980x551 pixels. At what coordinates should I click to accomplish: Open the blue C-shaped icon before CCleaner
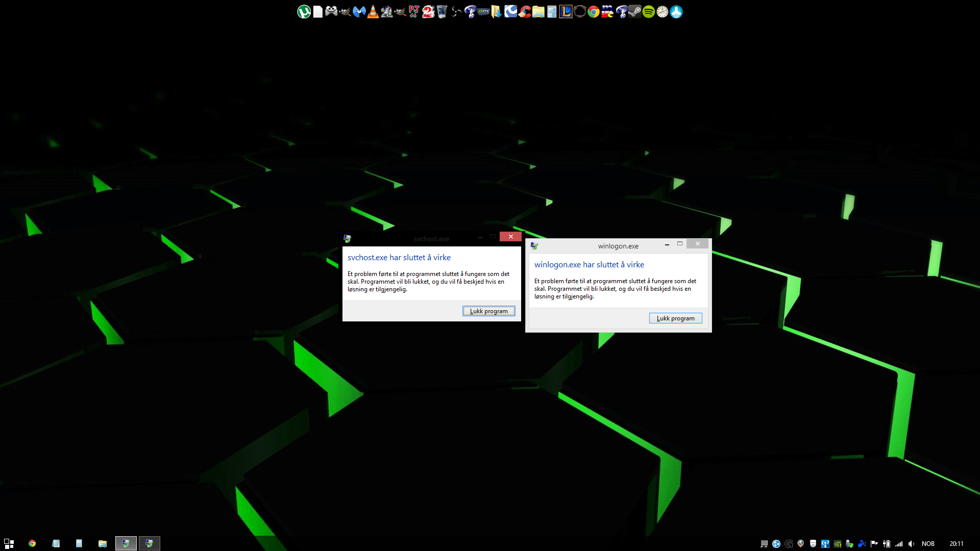[511, 11]
